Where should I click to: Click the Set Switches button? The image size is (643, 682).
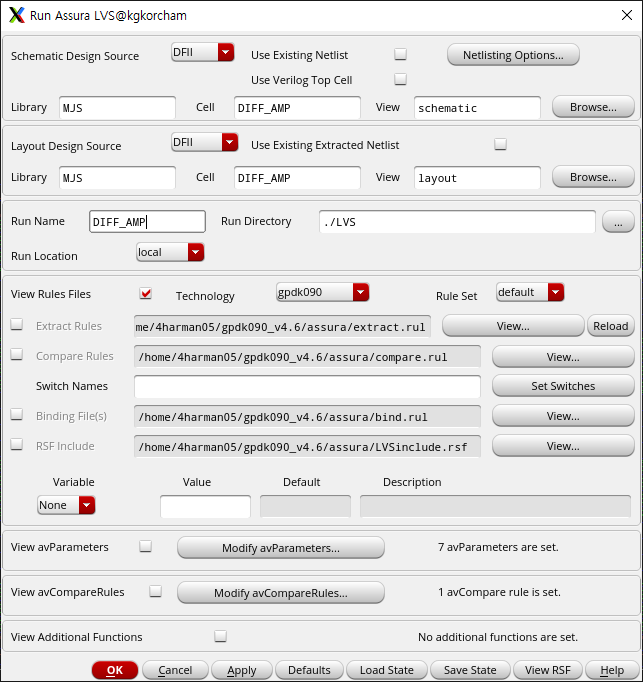563,386
